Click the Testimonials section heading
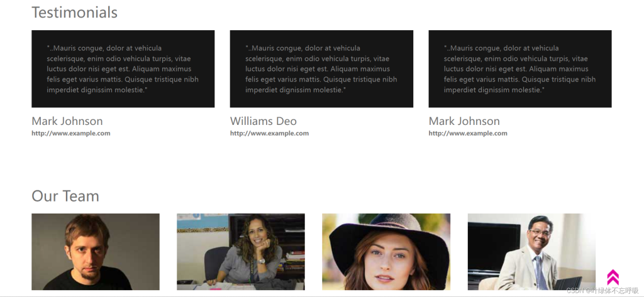 [x=74, y=13]
